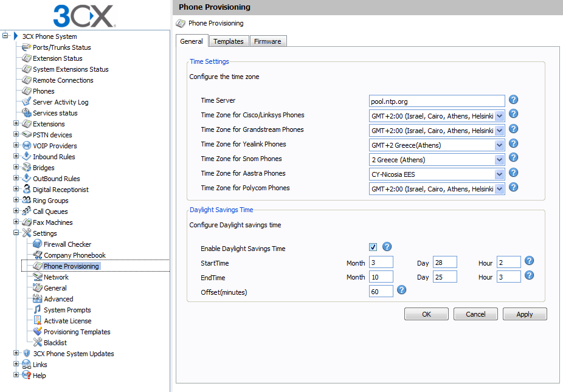This screenshot has height=392, width=563.
Task: Click help icon for Yealink time zone
Action: click(514, 143)
